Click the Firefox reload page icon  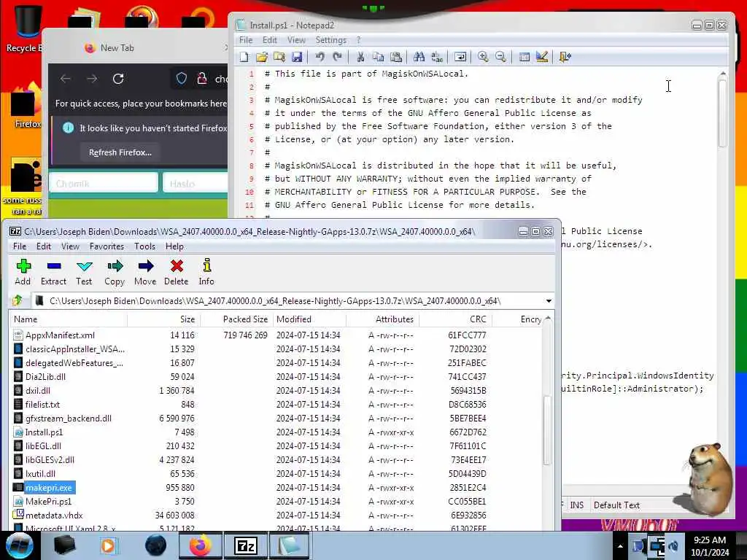[x=118, y=79]
